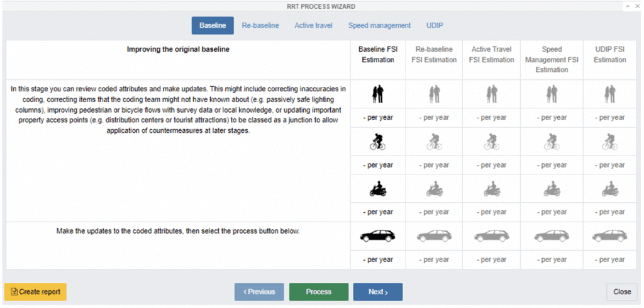Click the Re-baseline pedestrian icon
This screenshot has height=308, width=644.
tap(434, 94)
